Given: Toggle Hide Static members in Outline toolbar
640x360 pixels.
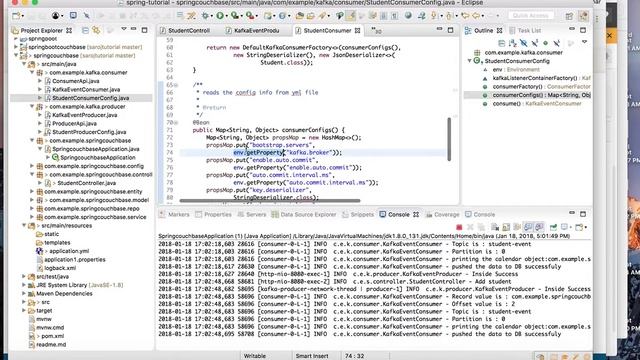Looking at the screenshot, I should click(535, 43).
